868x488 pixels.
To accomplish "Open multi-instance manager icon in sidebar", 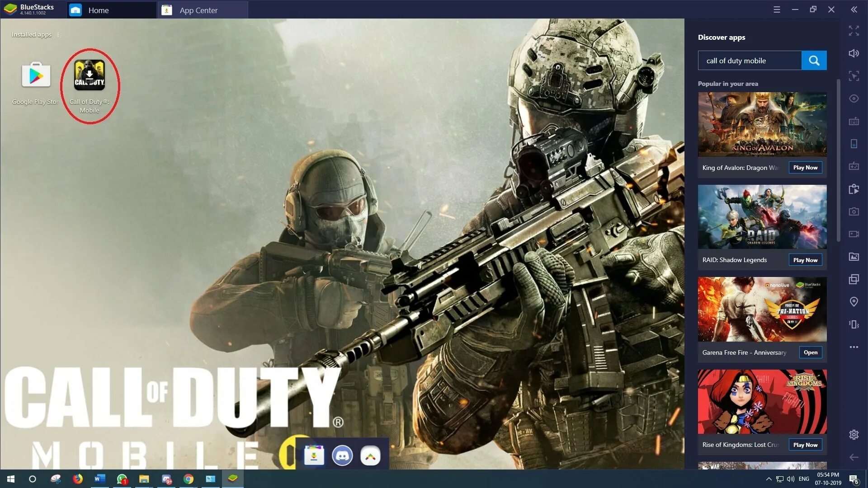I will pos(854,279).
